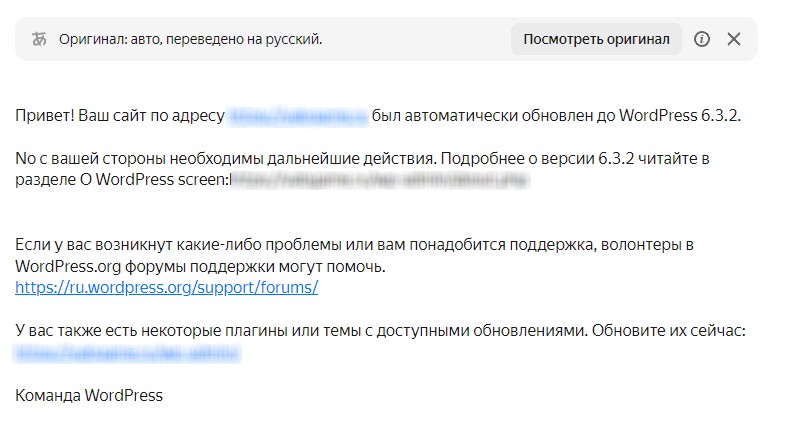This screenshot has height=426, width=791.
Task: Open the blurred update link under 'Обновите их сейчас'
Action: pyautogui.click(x=127, y=352)
